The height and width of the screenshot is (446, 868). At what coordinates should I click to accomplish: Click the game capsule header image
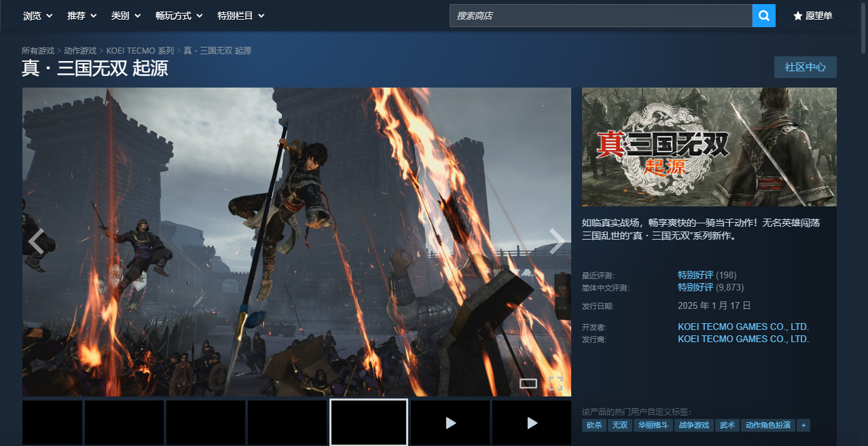click(x=709, y=147)
